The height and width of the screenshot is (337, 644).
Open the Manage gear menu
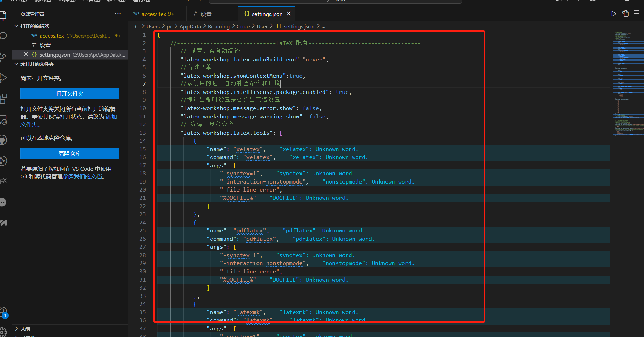pyautogui.click(x=3, y=332)
